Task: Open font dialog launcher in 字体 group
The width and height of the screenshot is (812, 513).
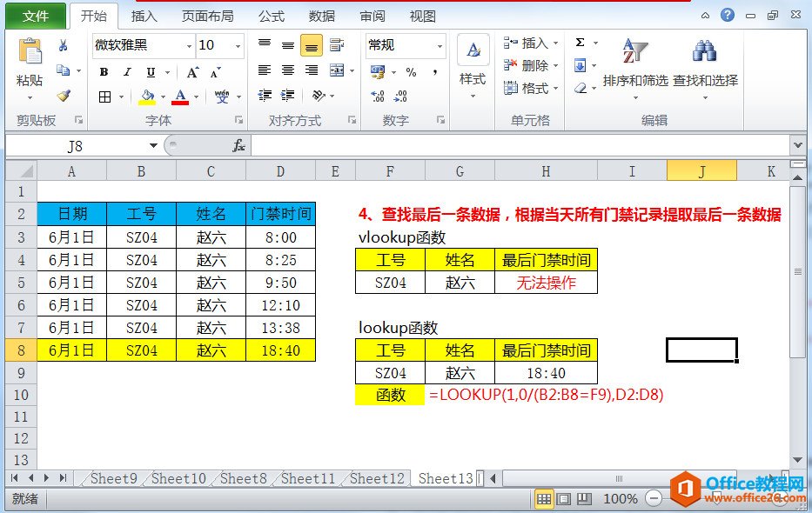Action: click(238, 120)
